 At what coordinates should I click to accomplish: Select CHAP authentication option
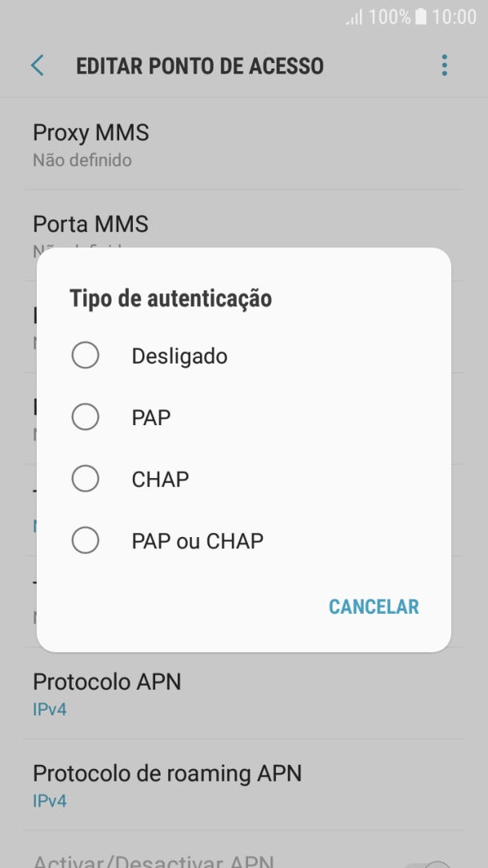(86, 478)
